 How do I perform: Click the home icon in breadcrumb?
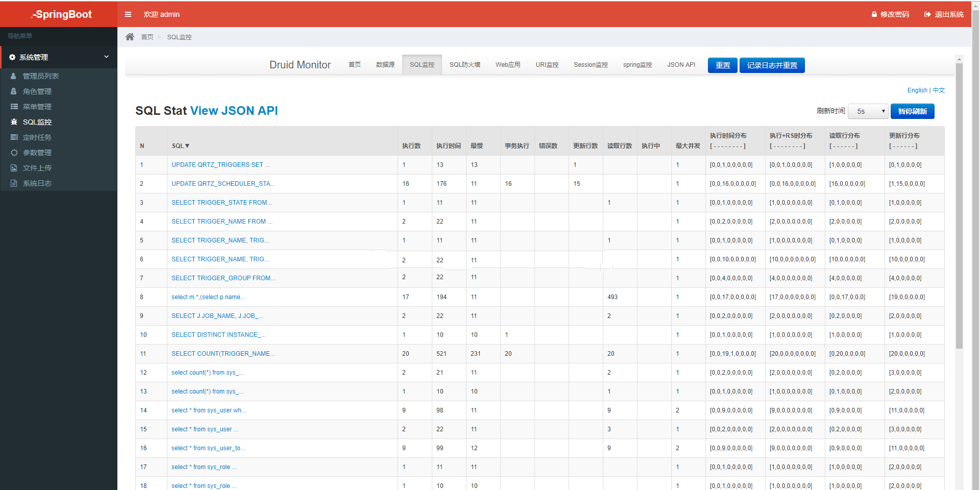click(x=130, y=37)
